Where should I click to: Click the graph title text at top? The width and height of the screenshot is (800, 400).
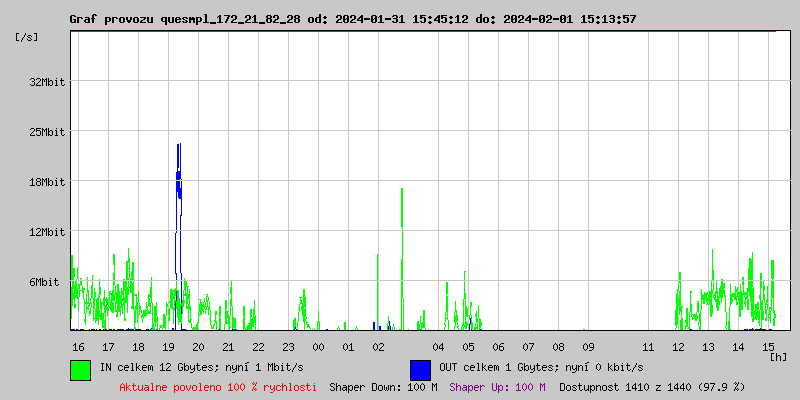[352, 19]
